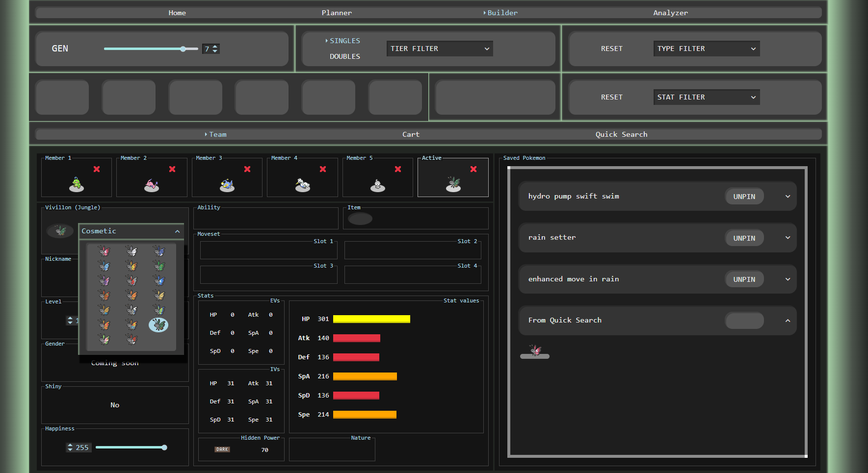Go to the Home tab

177,13
